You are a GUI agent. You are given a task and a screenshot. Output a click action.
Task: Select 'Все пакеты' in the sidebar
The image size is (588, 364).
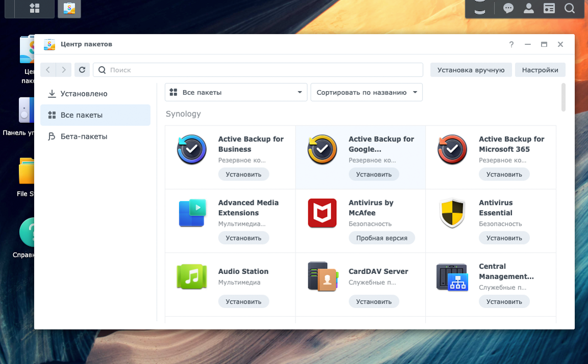(95, 115)
